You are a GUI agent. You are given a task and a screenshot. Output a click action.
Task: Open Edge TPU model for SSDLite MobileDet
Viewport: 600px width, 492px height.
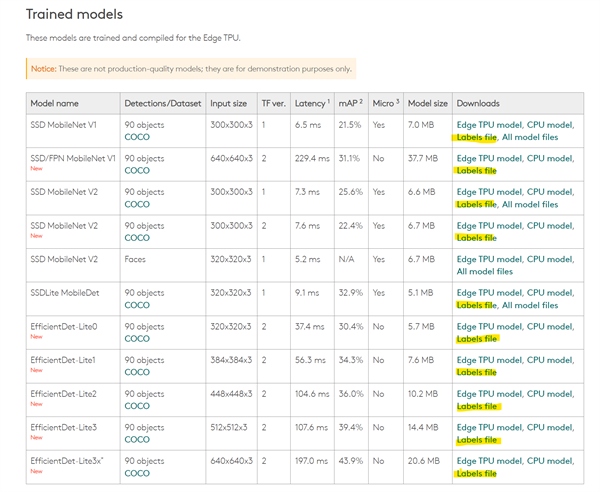pos(489,293)
